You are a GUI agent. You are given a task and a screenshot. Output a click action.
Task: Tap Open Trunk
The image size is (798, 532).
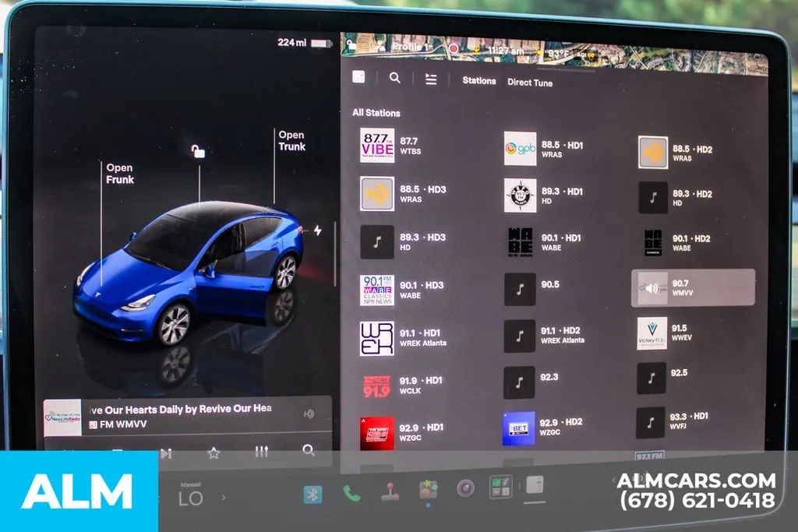(x=291, y=141)
